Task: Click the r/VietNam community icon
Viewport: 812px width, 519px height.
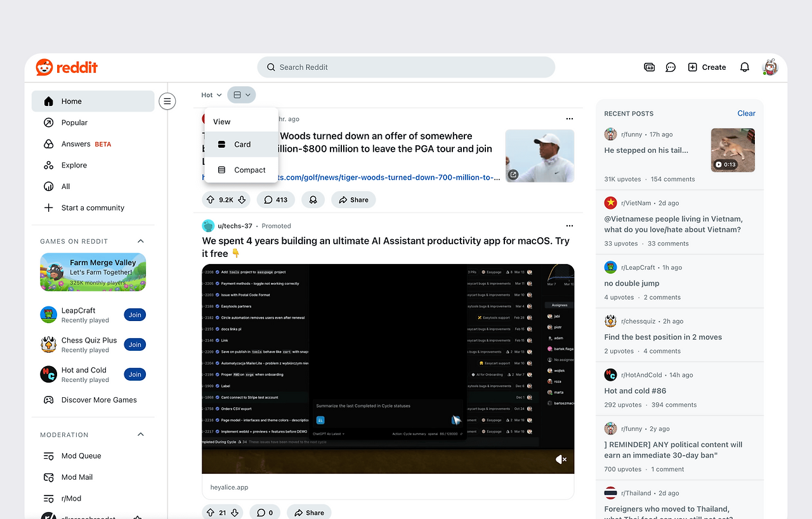Action: point(610,203)
